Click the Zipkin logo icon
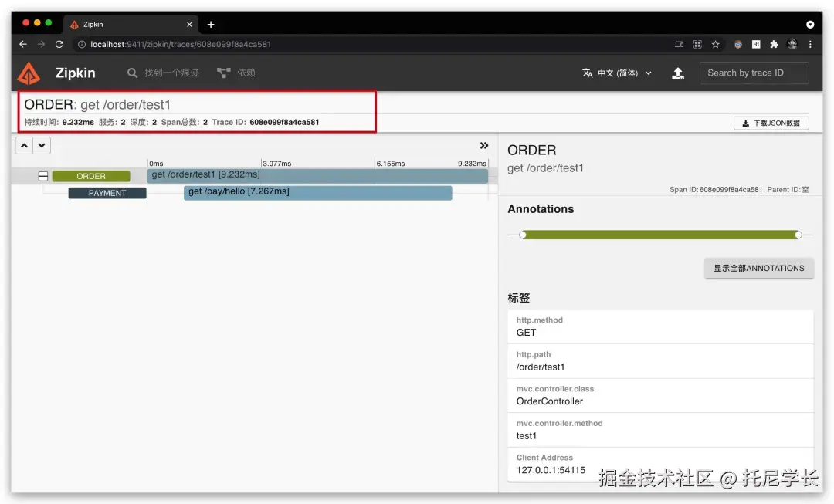Viewport: 834px width, 504px height. click(29, 73)
